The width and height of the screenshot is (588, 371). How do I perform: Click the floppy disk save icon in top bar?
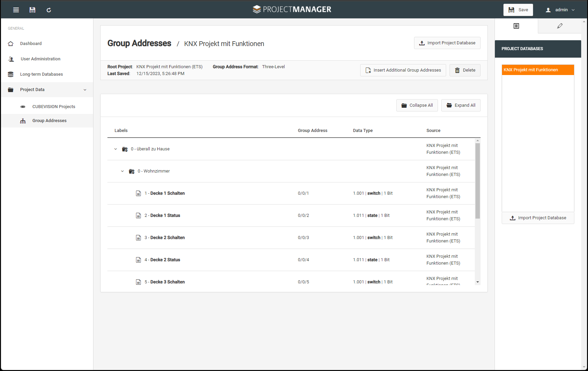tap(32, 10)
